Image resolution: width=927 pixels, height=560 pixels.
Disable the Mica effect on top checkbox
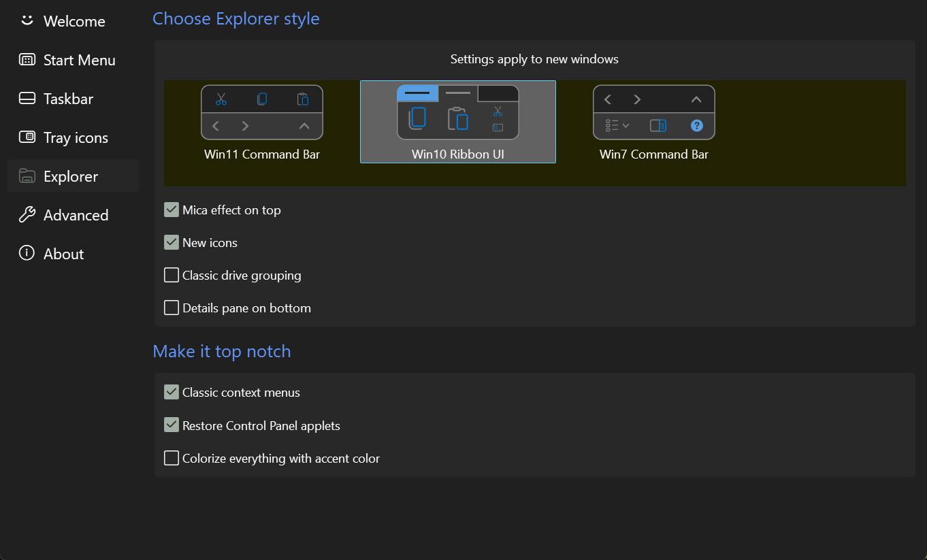tap(172, 210)
